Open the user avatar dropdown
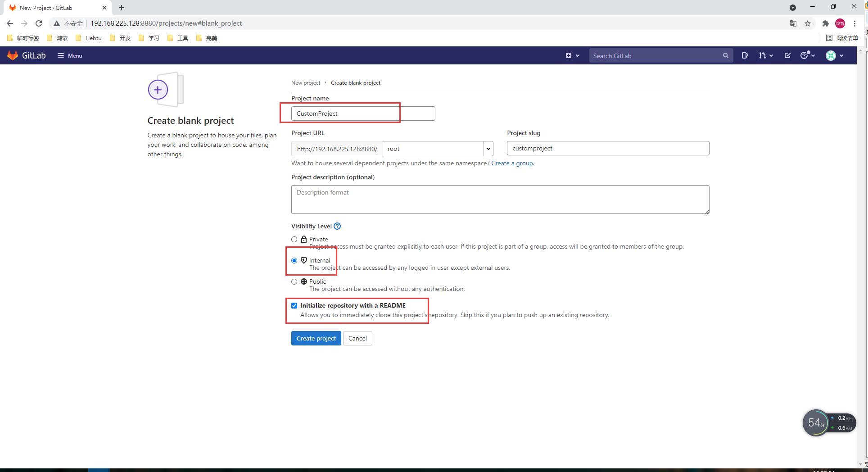 tap(834, 55)
